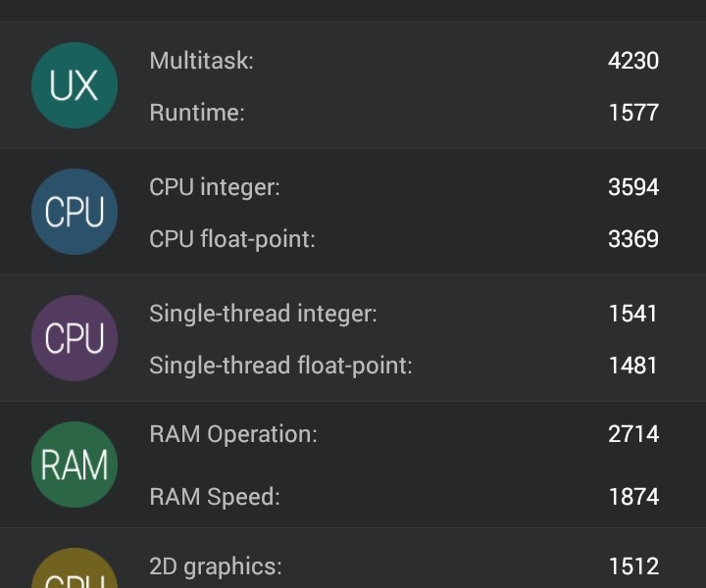Viewport: 706px width, 588px height.
Task: Tap the teal UX category icon
Action: pos(75,85)
